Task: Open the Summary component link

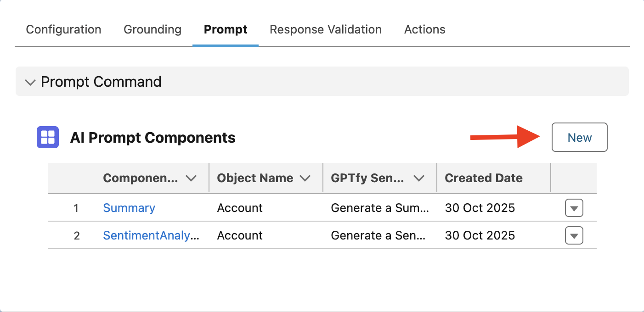Action: [129, 208]
